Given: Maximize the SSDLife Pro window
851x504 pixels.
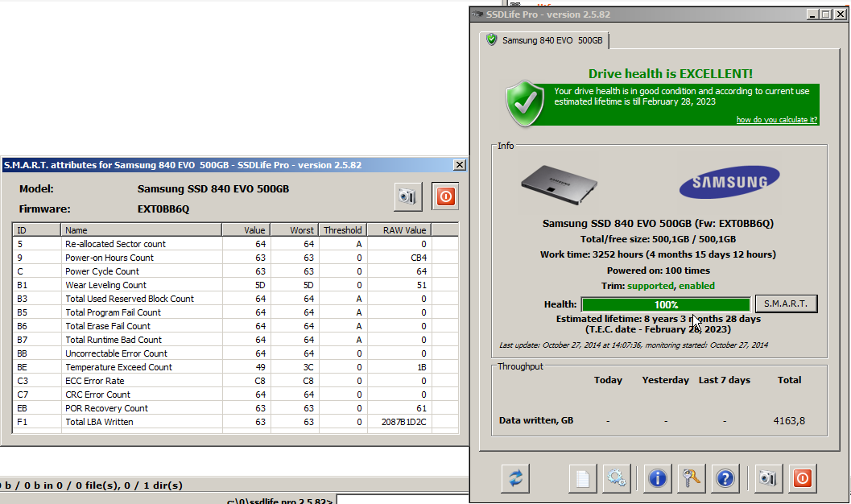Looking at the screenshot, I should click(825, 14).
